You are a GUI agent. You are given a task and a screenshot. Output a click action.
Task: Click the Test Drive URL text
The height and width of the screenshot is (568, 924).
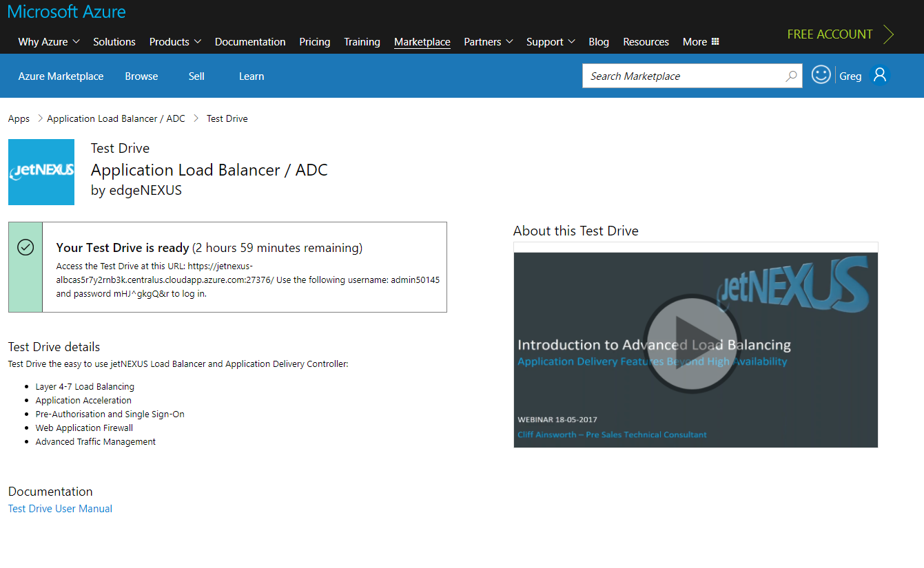point(165,273)
